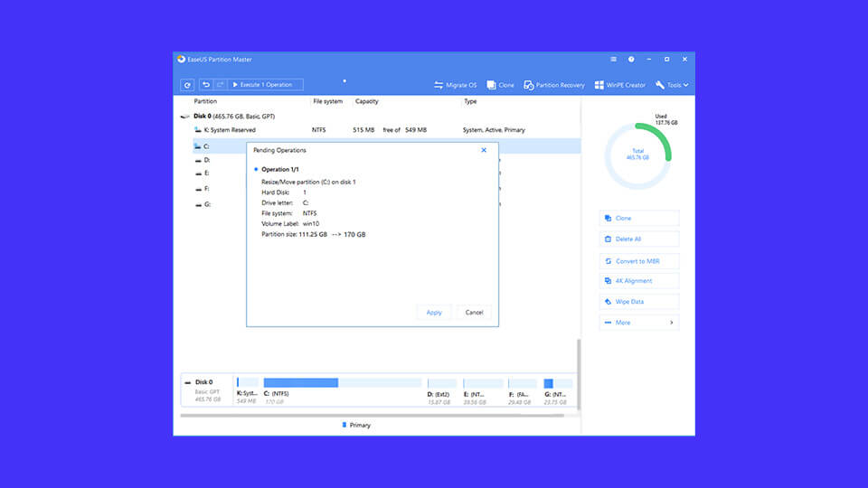Launch Partition Recovery tool
The image size is (868, 488).
click(x=554, y=85)
